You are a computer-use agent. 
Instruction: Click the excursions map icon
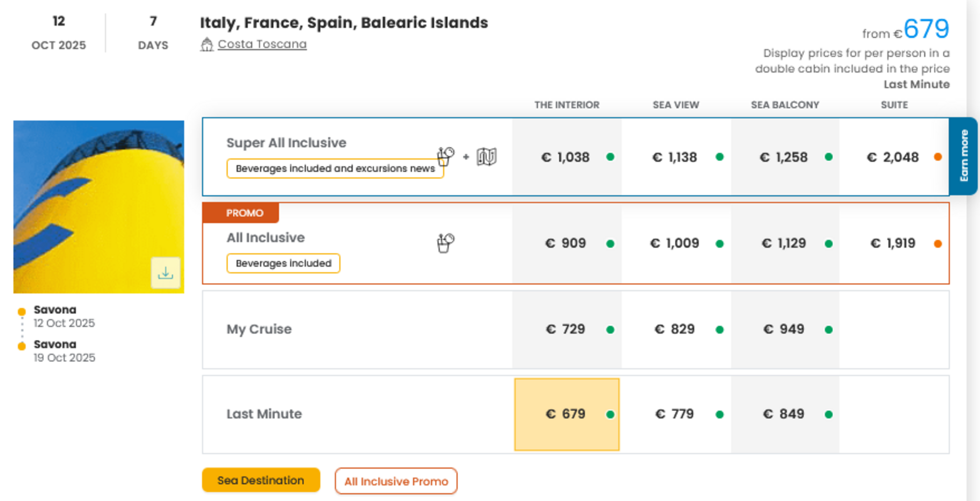point(486,157)
